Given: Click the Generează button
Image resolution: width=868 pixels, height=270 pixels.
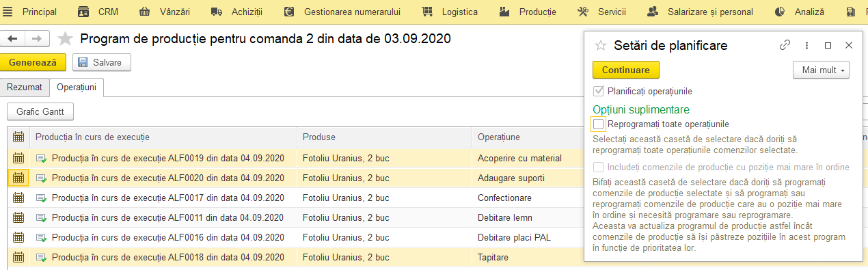Looking at the screenshot, I should 33,62.
